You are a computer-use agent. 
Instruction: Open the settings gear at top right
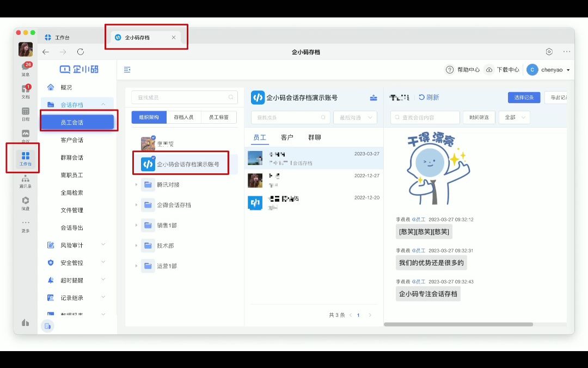click(x=549, y=51)
